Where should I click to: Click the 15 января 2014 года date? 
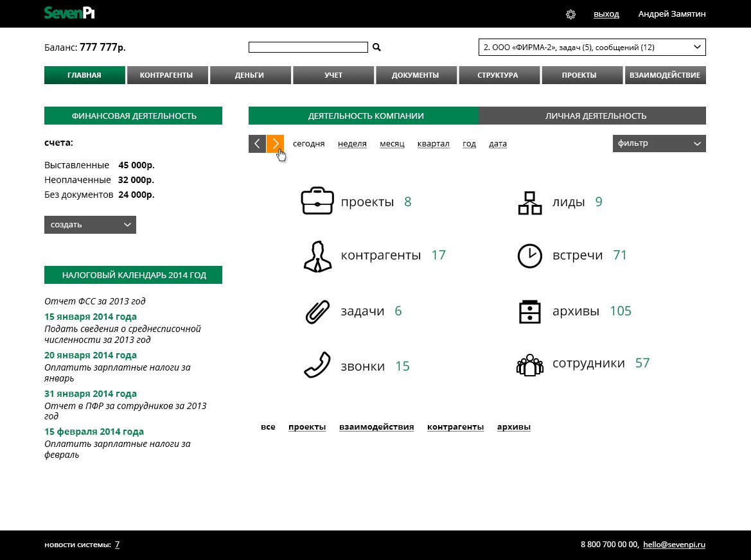(91, 317)
